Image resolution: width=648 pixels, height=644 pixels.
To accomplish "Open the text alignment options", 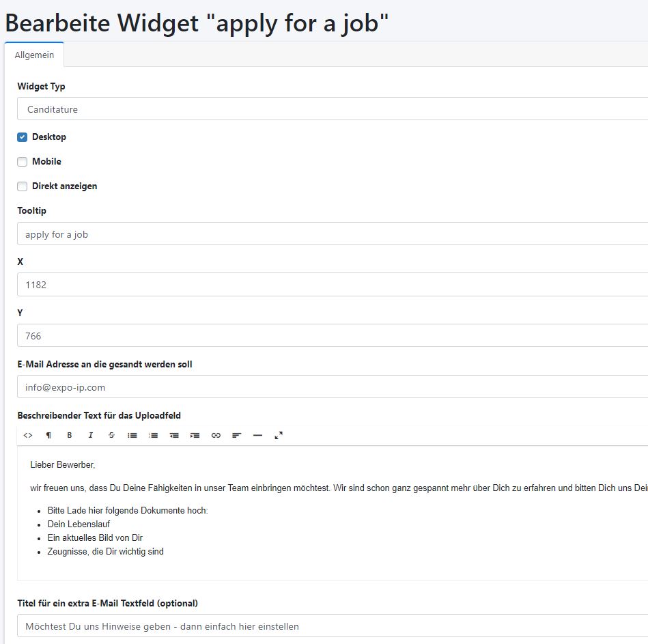I will coord(237,435).
